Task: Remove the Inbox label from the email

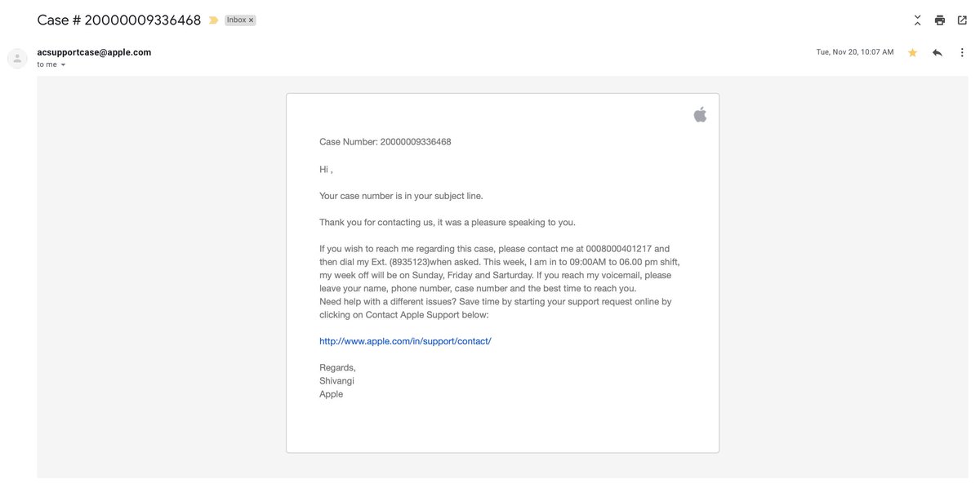Action: [251, 20]
